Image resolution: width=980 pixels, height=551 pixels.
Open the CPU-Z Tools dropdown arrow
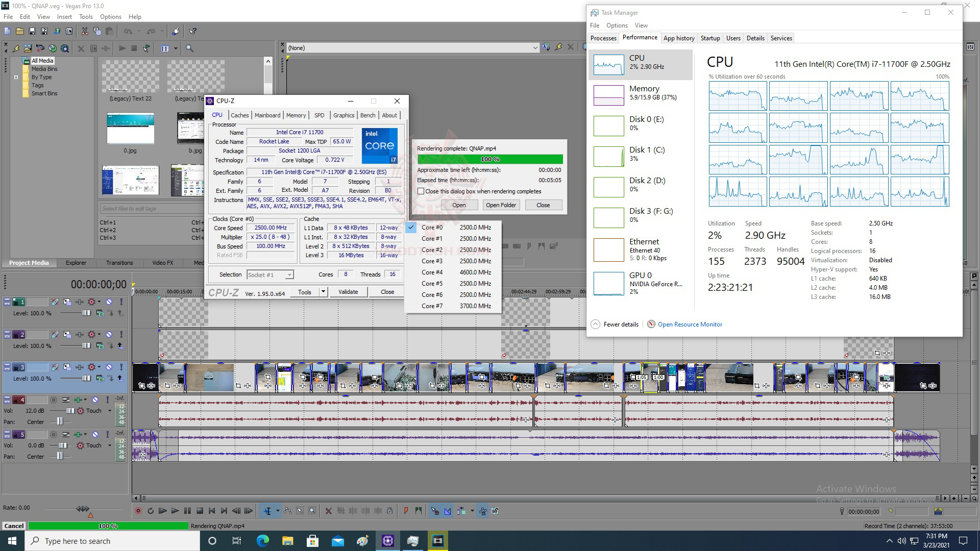pyautogui.click(x=323, y=292)
